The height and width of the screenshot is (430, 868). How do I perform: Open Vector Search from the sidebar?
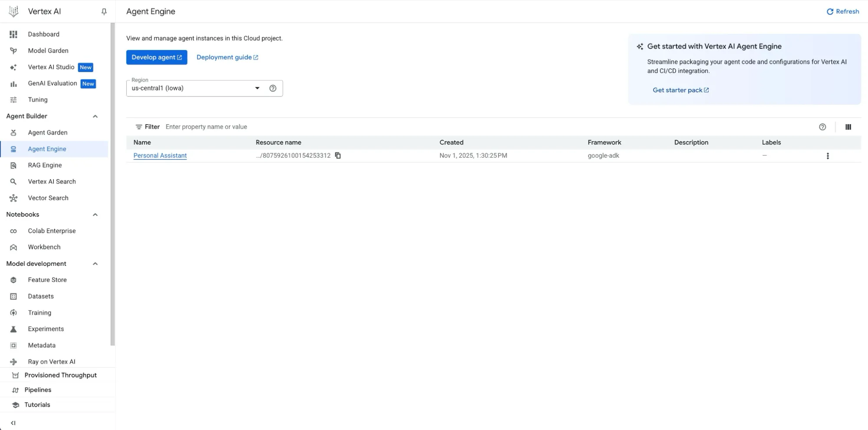48,198
